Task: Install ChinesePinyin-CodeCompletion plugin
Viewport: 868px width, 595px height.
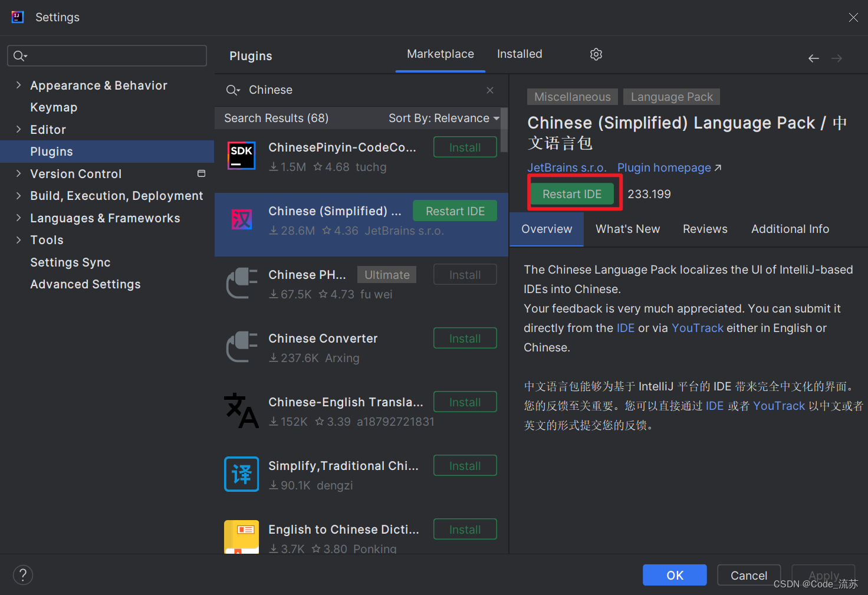Action: (x=465, y=147)
